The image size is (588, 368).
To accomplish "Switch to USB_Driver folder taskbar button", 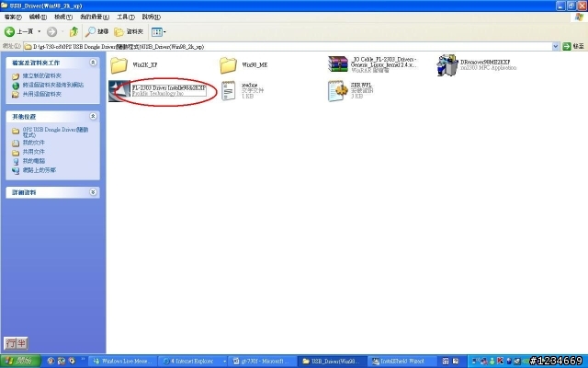I will coord(332,362).
